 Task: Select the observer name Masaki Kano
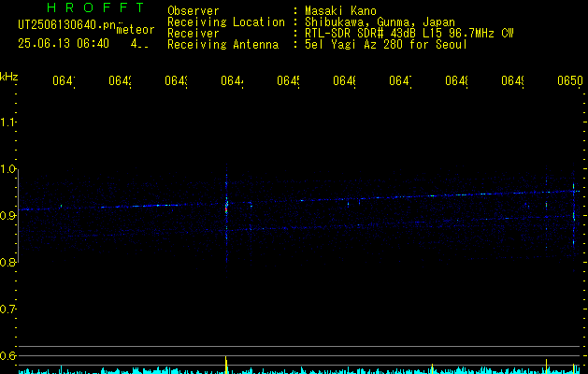click(x=340, y=11)
